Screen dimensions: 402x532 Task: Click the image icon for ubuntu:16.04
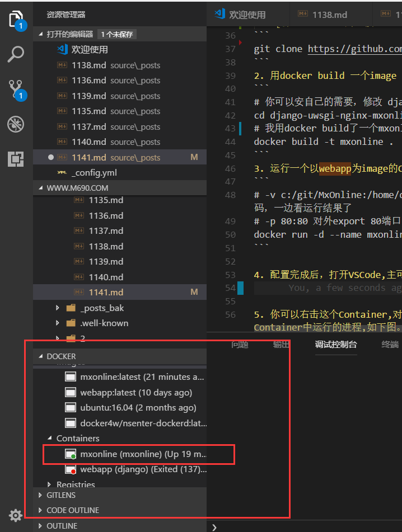pyautogui.click(x=71, y=407)
